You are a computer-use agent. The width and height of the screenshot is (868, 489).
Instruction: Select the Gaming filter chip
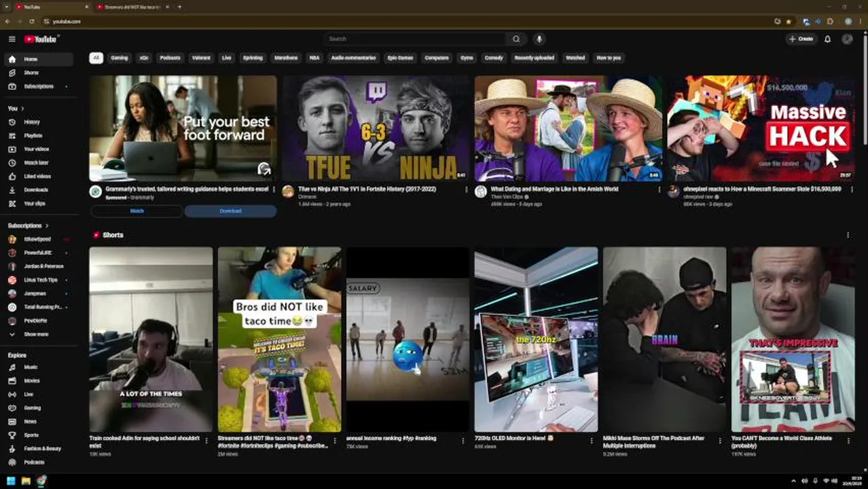coord(120,58)
